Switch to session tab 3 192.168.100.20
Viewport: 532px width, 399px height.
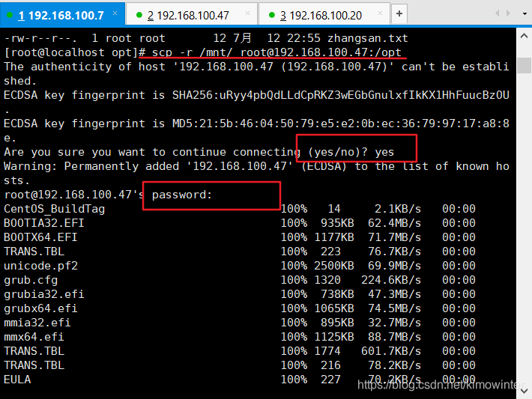point(324,14)
